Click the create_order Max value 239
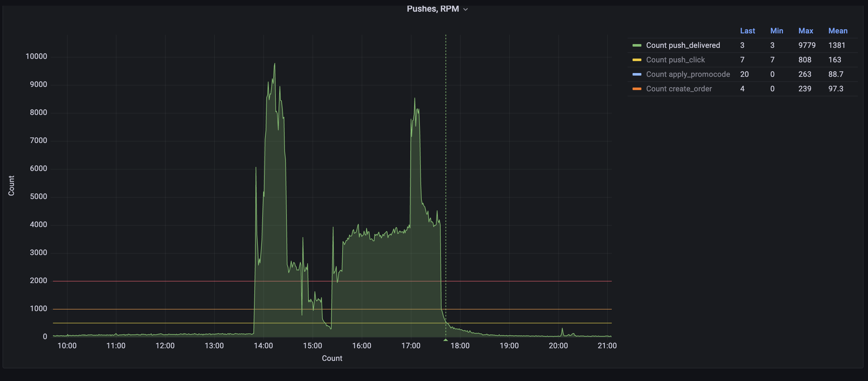868x381 pixels. [x=805, y=88]
